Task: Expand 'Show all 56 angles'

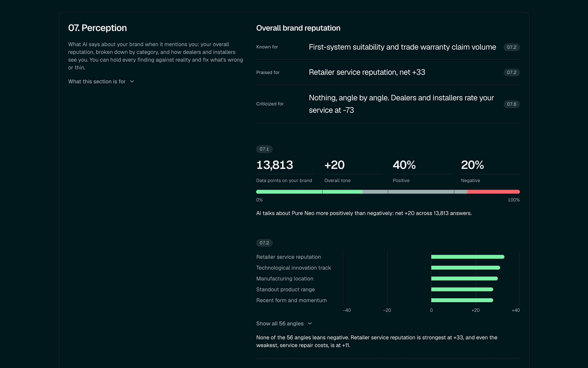Action: tap(284, 323)
